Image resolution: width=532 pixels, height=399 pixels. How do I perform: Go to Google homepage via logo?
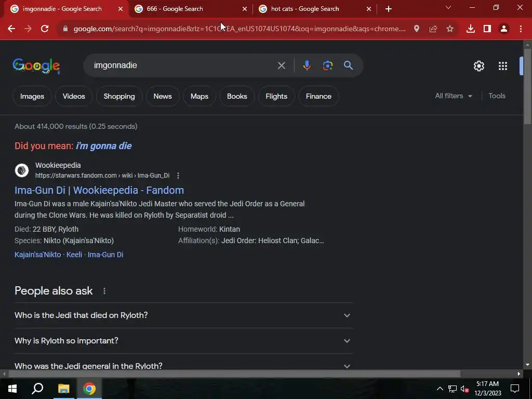coord(36,66)
